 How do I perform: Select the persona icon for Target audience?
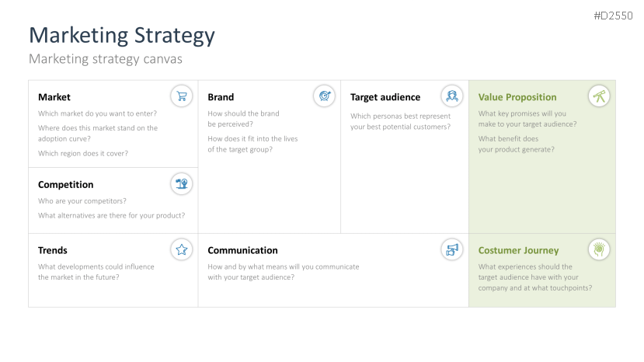[451, 96]
